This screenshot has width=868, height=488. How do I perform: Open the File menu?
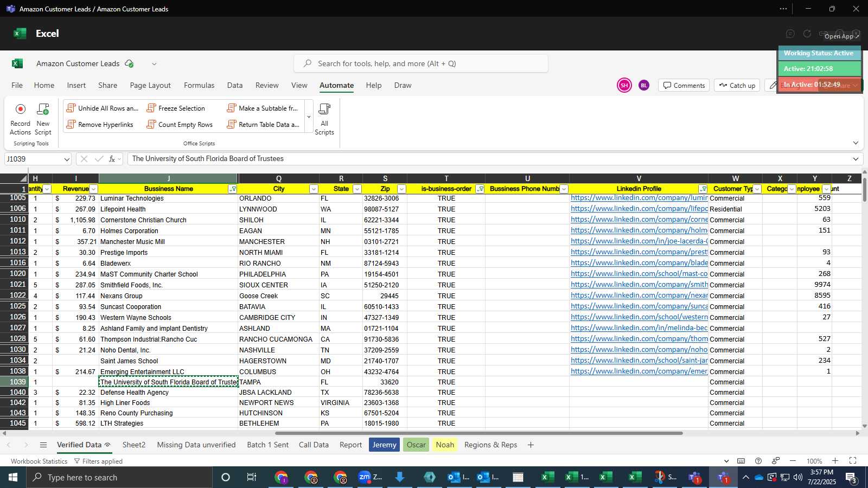(17, 85)
